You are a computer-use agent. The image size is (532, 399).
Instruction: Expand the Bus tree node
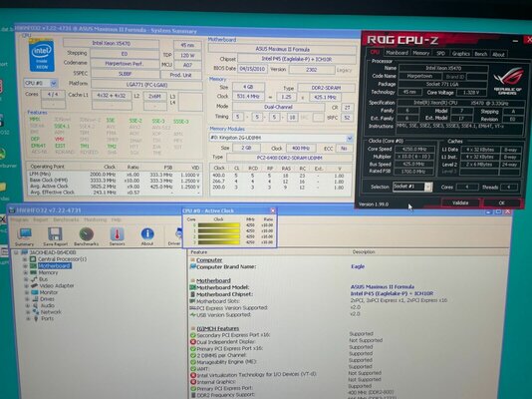[26, 279]
